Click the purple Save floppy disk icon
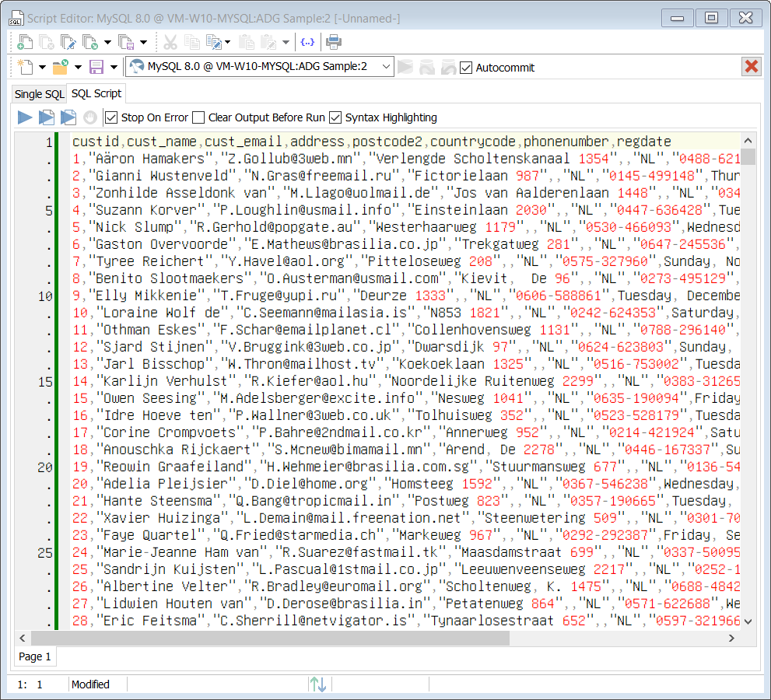 click(x=96, y=67)
